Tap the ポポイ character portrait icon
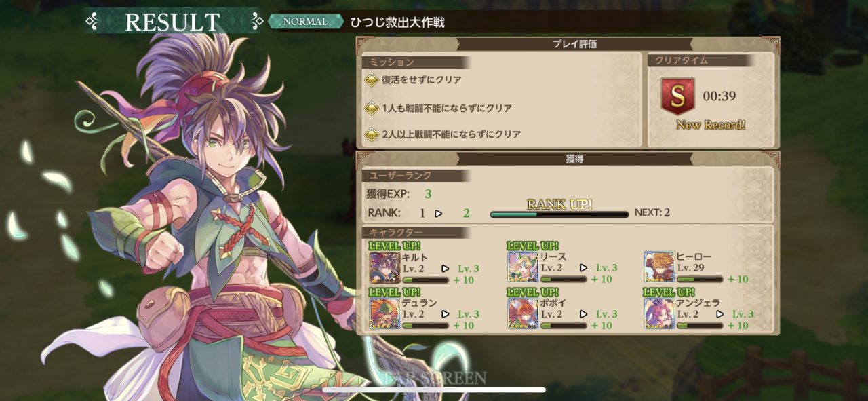 point(523,313)
